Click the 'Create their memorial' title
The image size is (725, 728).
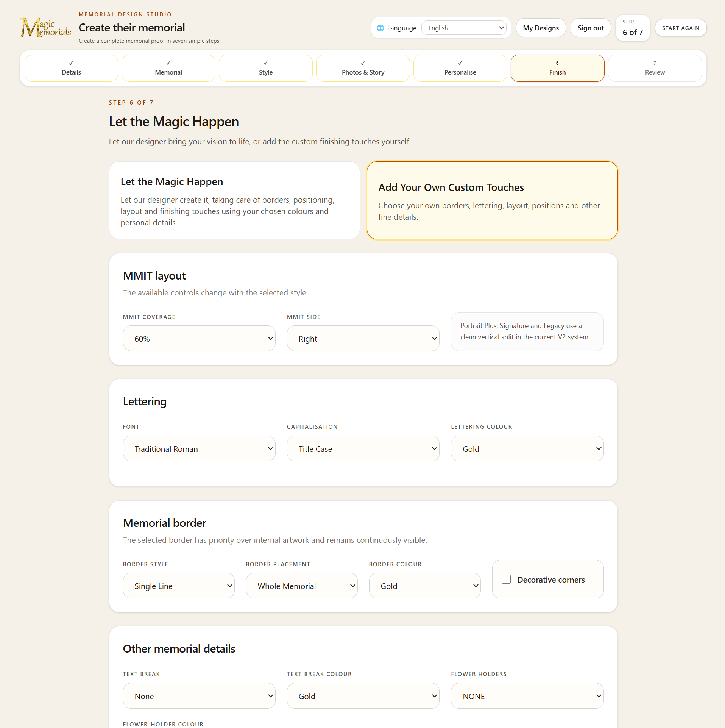[132, 28]
